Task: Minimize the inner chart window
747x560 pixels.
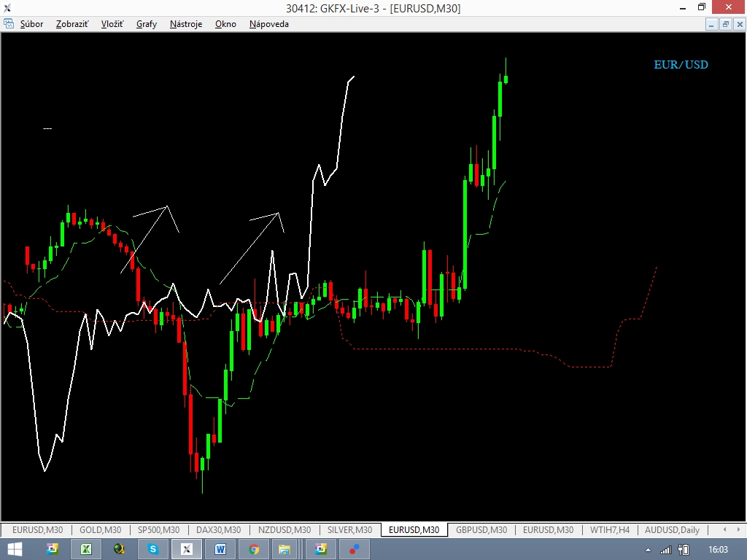Action: click(x=711, y=24)
